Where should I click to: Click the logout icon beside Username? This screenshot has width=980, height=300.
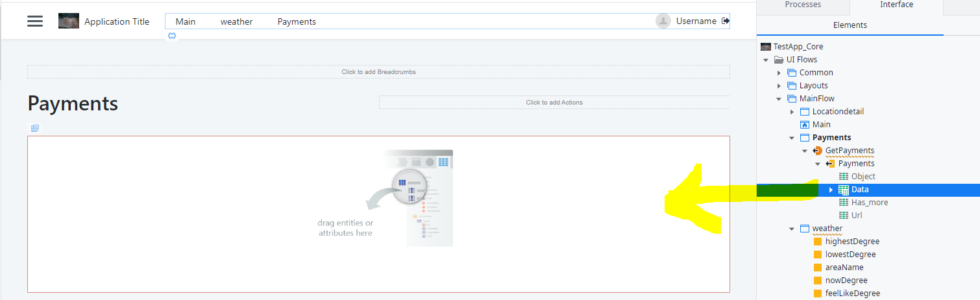coord(726,21)
